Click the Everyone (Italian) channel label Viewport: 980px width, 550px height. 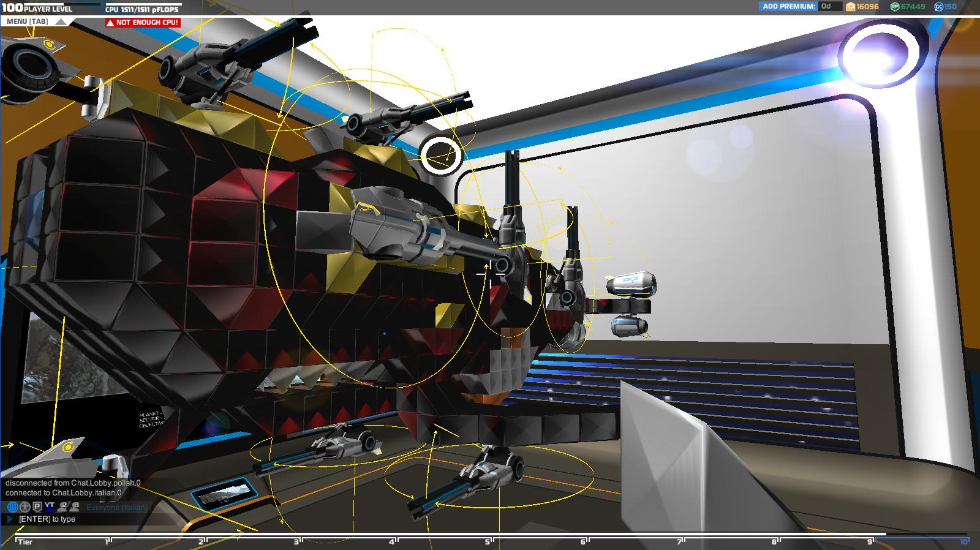coord(116,507)
